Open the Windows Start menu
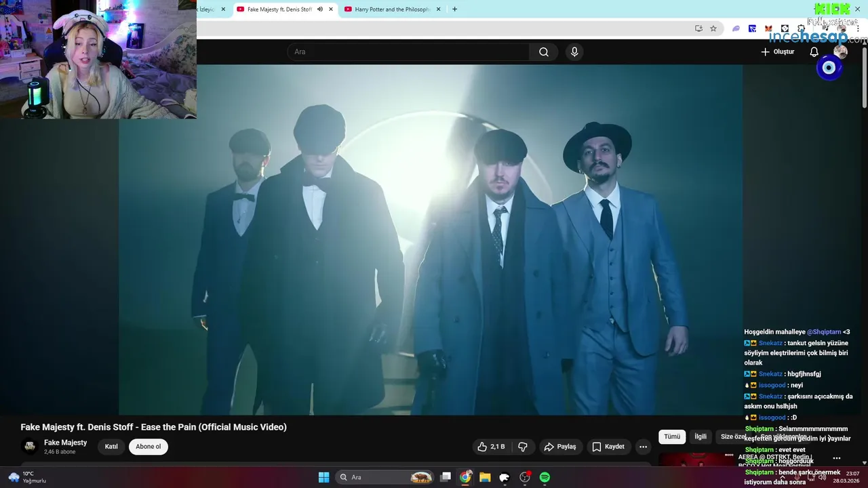The width and height of the screenshot is (868, 488). (x=323, y=477)
